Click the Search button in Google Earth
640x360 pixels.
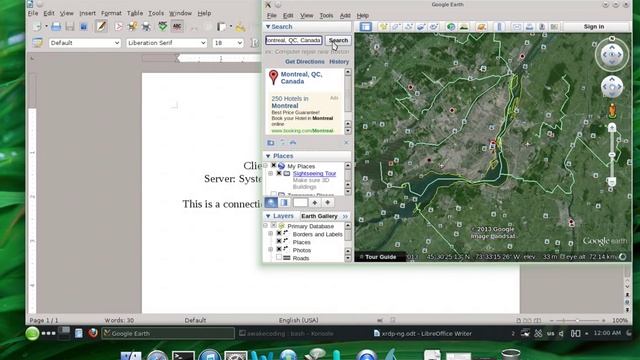pos(338,40)
